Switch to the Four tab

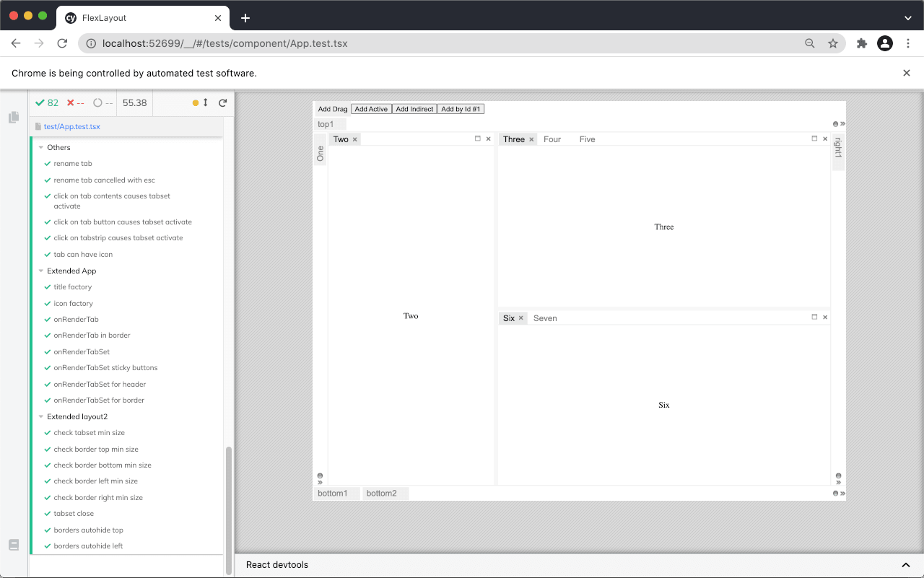tap(552, 139)
